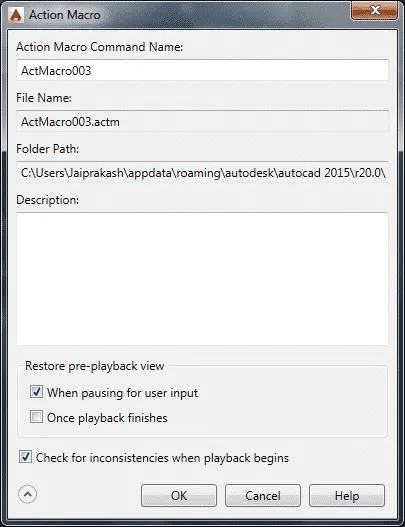The width and height of the screenshot is (405, 527).
Task: Click the 'Folder Path:' label
Action: point(48,149)
